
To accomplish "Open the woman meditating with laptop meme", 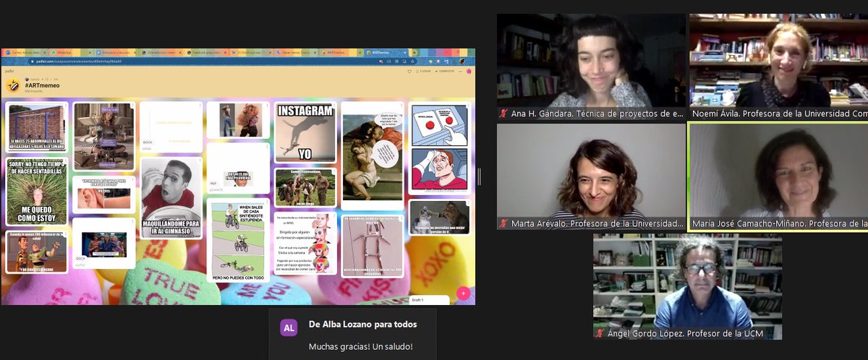I will [x=104, y=136].
